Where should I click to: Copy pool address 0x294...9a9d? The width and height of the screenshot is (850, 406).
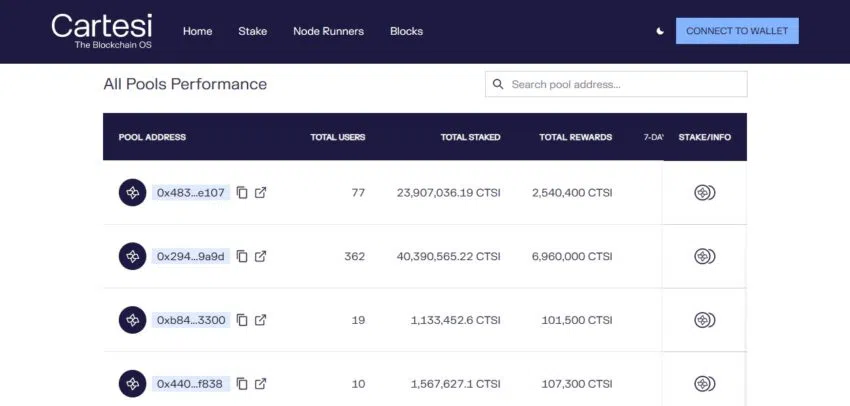pos(242,257)
